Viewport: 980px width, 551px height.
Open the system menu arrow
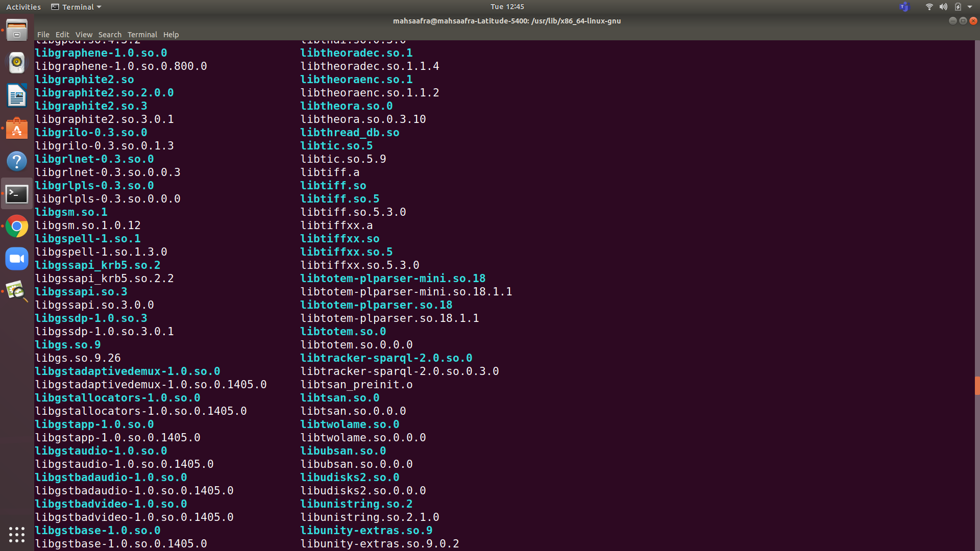(970, 7)
